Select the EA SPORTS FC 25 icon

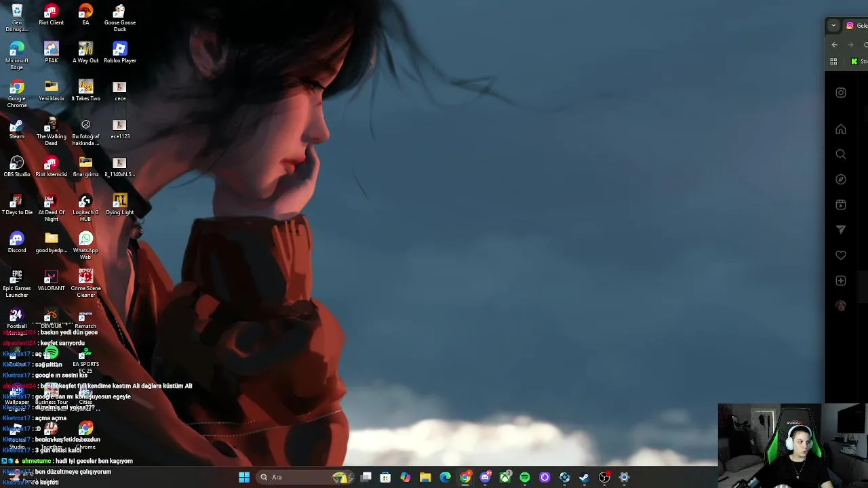(85, 361)
